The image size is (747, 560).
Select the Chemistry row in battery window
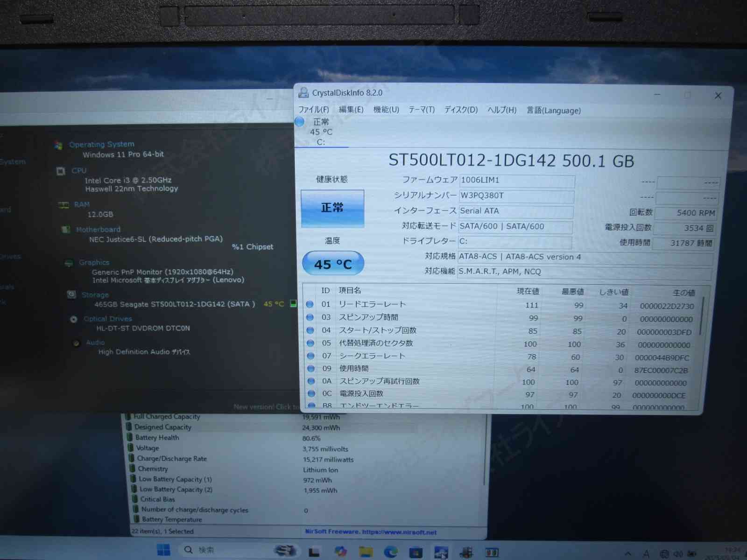pyautogui.click(x=307, y=469)
